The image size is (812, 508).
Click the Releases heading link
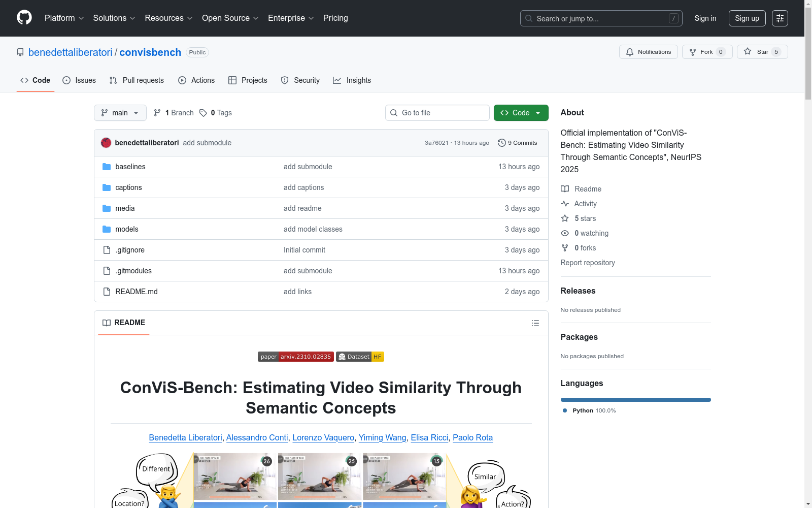click(578, 291)
